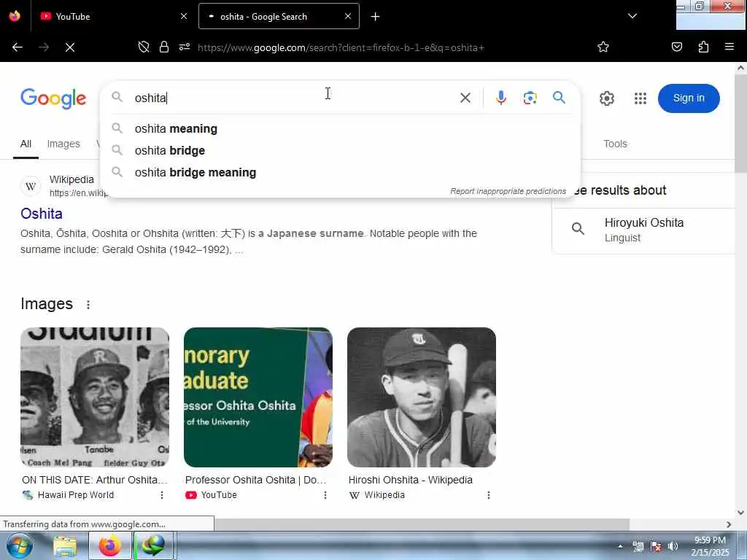The height and width of the screenshot is (560, 747).
Task: Open Arthur Oshita baseball team image
Action: pos(95,397)
